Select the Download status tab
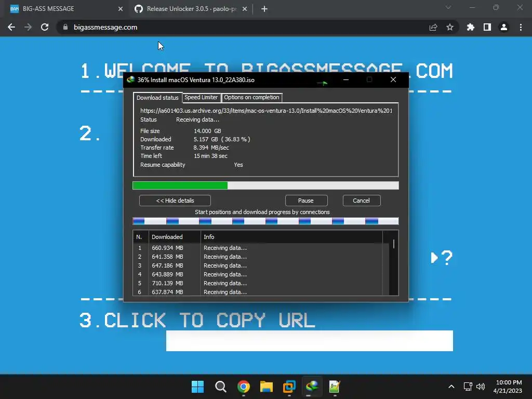532x399 pixels. click(157, 98)
